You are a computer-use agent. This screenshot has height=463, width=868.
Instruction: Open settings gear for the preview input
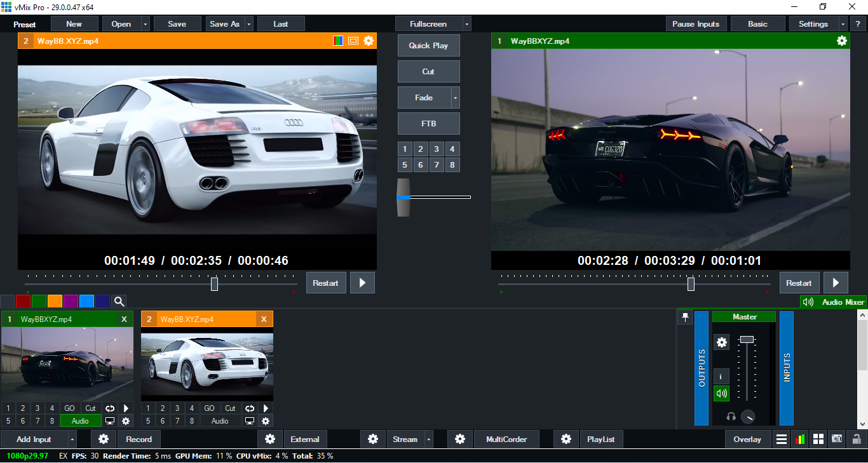[x=369, y=41]
